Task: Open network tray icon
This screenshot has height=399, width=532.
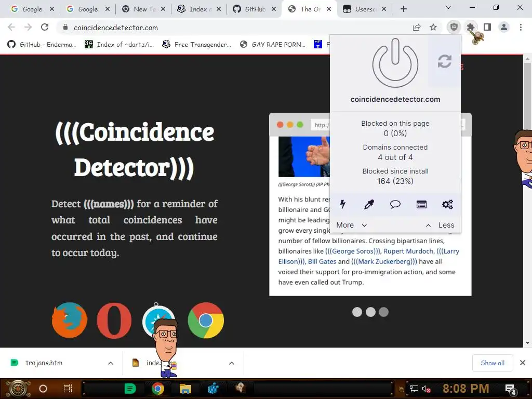Action: tap(414, 389)
